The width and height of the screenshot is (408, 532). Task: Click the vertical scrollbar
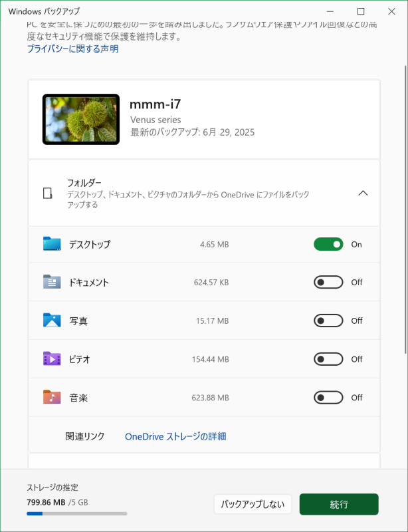(x=405, y=209)
